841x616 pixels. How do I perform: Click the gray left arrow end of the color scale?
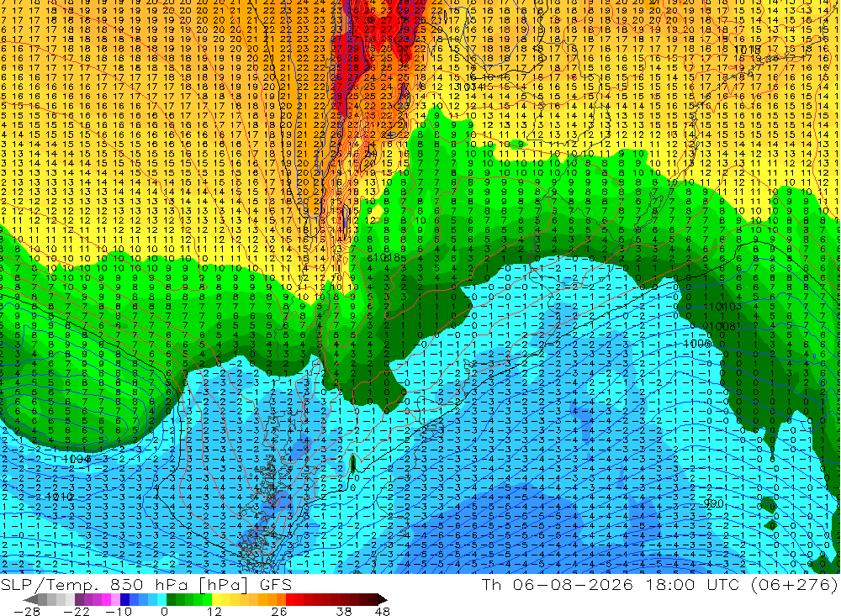pos(30,599)
